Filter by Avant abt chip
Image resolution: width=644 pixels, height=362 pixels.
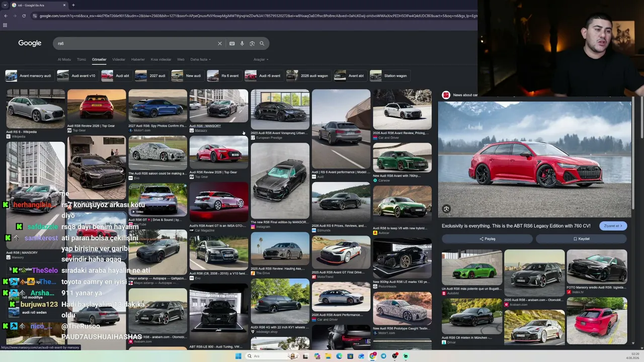point(350,76)
